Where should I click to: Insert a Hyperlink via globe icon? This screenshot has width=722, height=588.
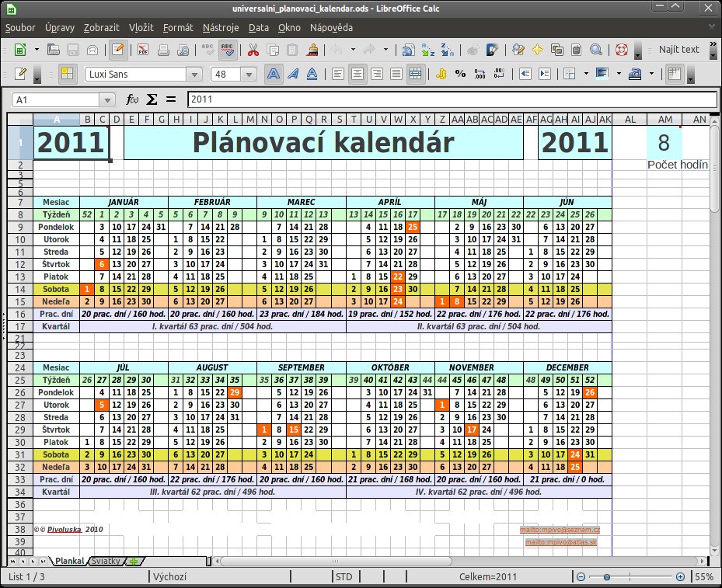[408, 49]
